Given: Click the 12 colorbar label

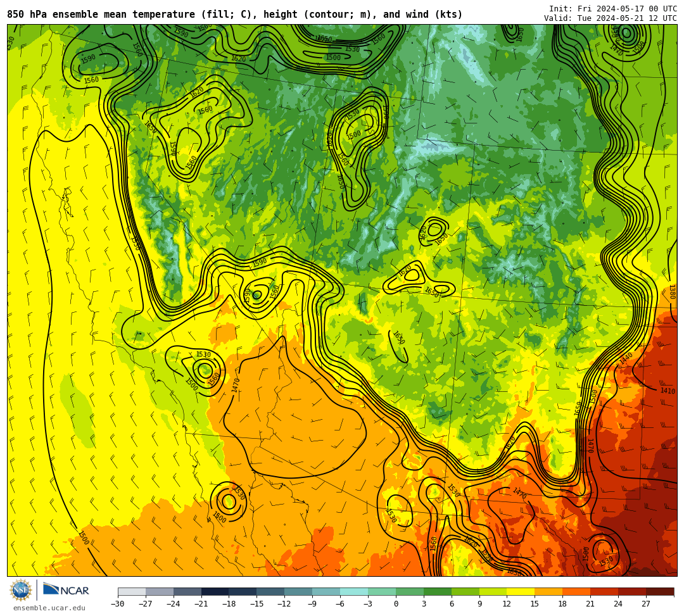Looking at the screenshot, I should pos(507,604).
